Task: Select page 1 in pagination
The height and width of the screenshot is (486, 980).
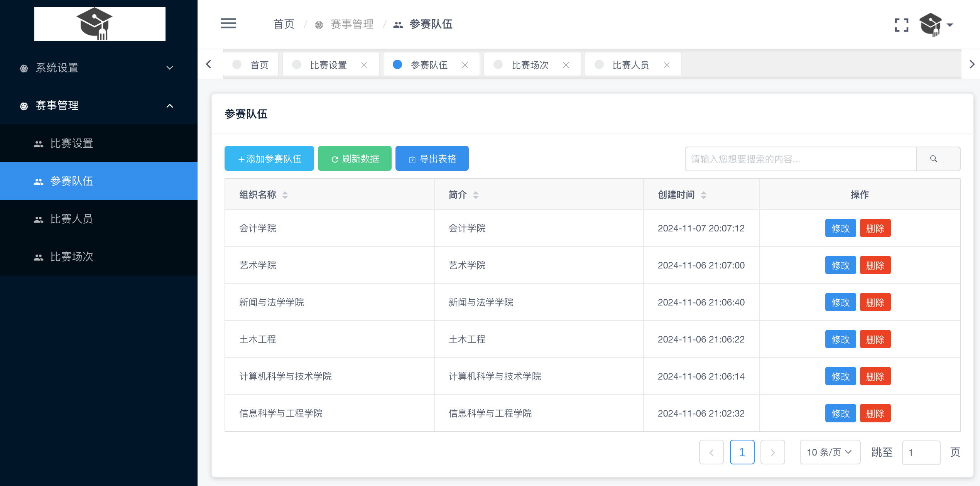Action: (742, 452)
